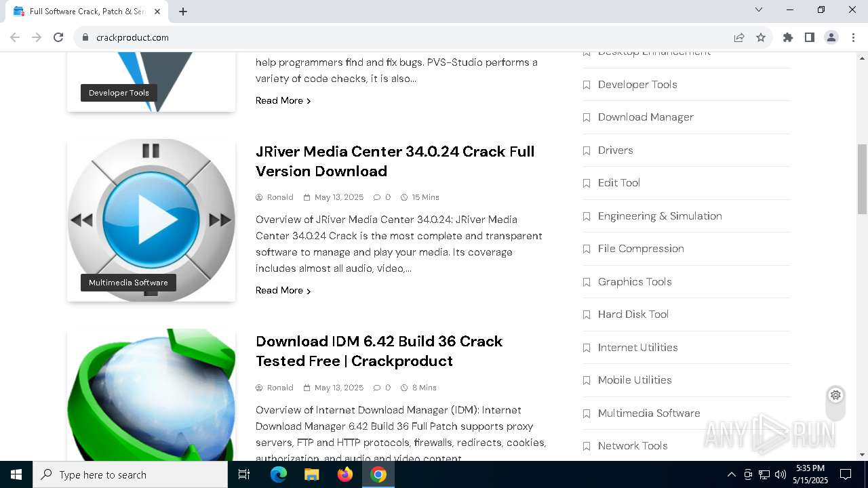The width and height of the screenshot is (868, 488).
Task: Click the forward navigation arrow
Action: click(x=37, y=37)
